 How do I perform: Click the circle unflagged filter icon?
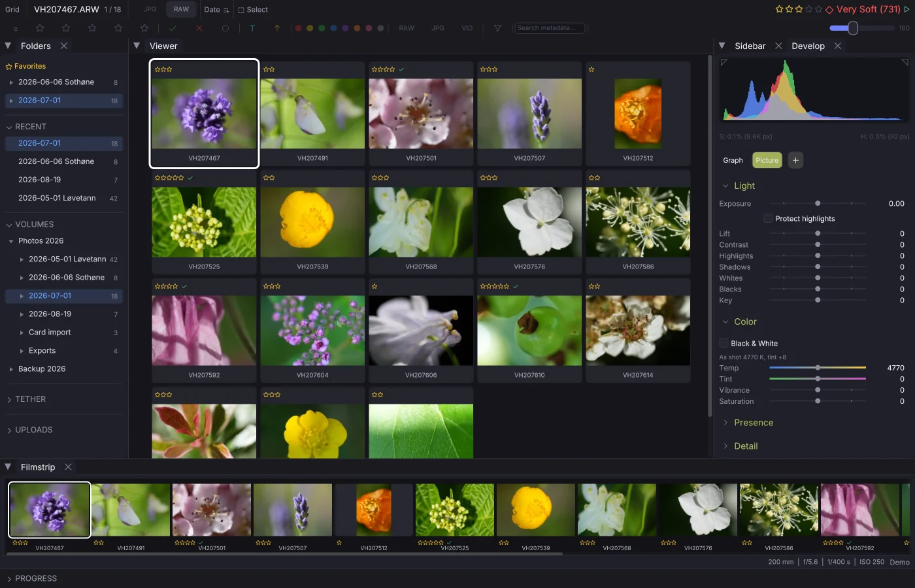pos(225,28)
